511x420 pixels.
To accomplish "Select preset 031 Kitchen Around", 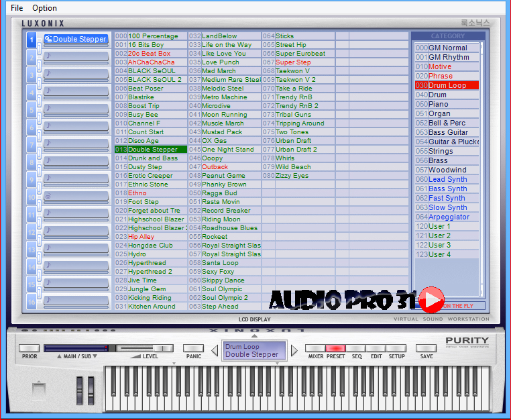I will click(x=151, y=307).
